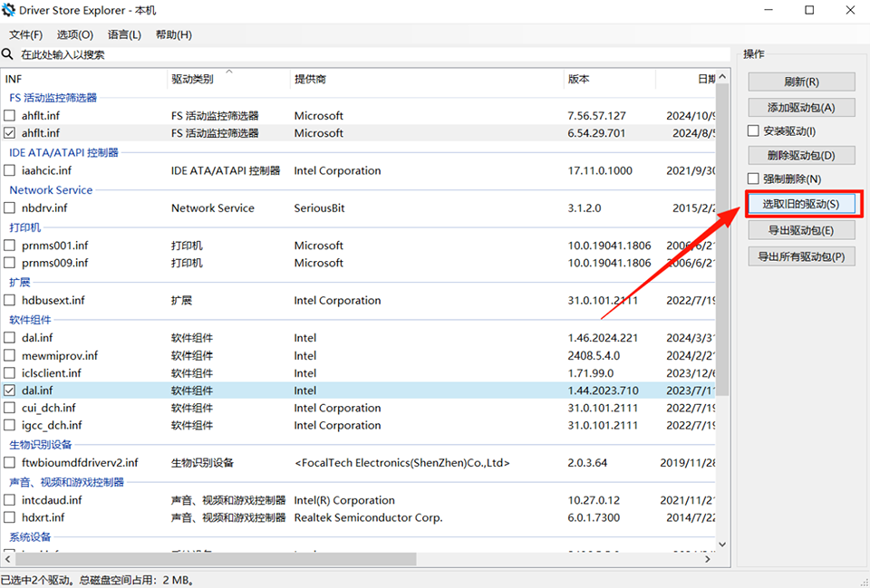Click 选取旧的驱动(S) button
The width and height of the screenshot is (870, 588).
801,204
